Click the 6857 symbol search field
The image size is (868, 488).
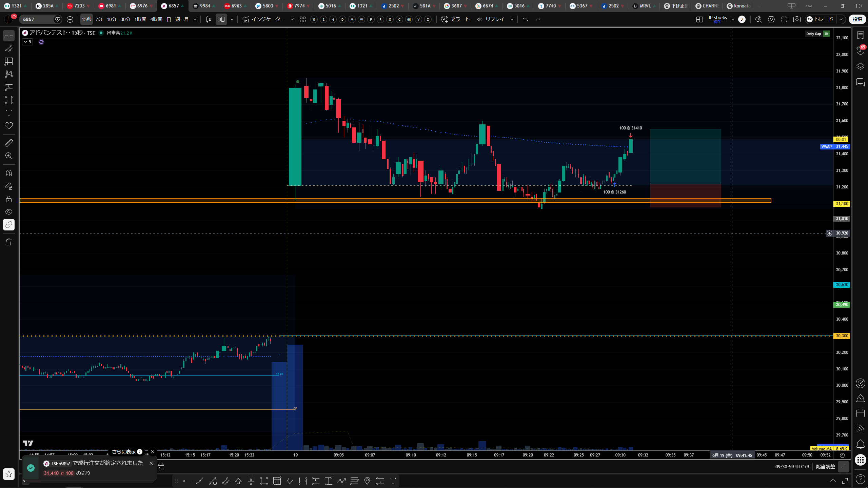37,19
